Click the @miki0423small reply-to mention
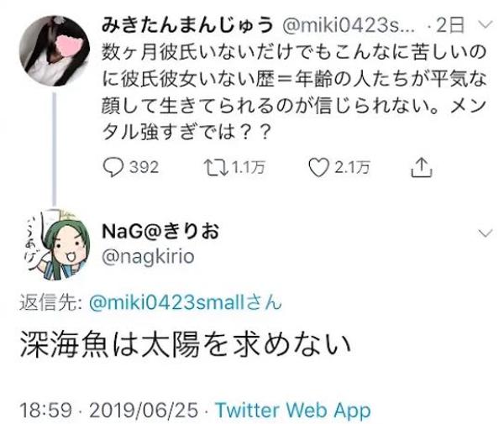The image size is (504, 424). point(185,302)
